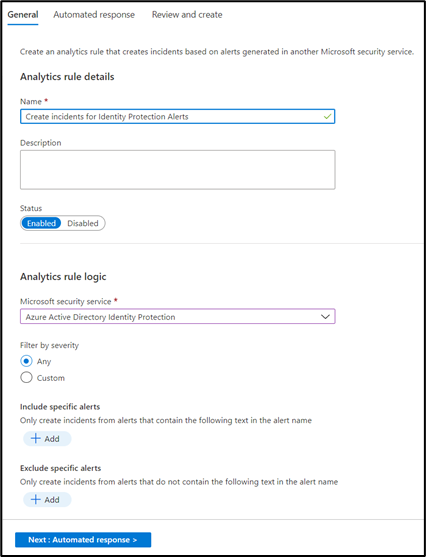This screenshot has width=426, height=557.
Task: Select the Any severity radio button
Action: tap(26, 361)
